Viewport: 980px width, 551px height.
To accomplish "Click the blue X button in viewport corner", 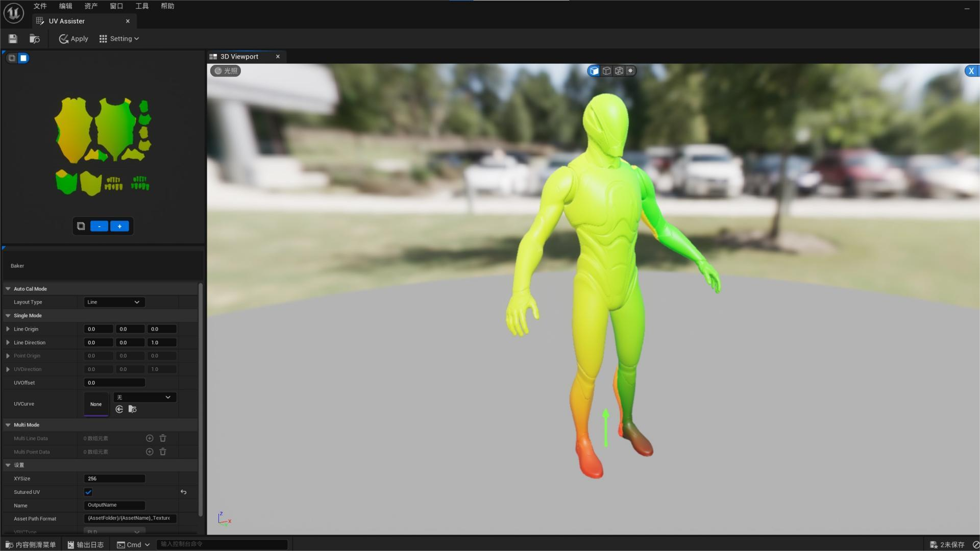I will click(x=971, y=71).
